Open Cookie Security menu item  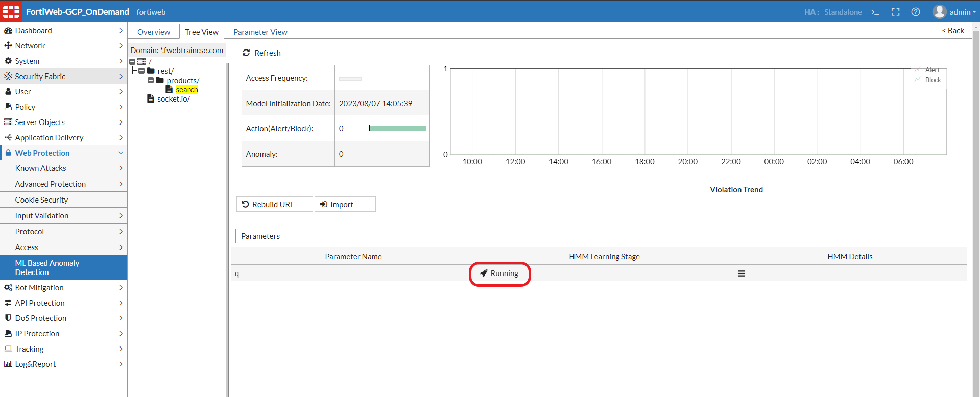pyautogui.click(x=63, y=200)
